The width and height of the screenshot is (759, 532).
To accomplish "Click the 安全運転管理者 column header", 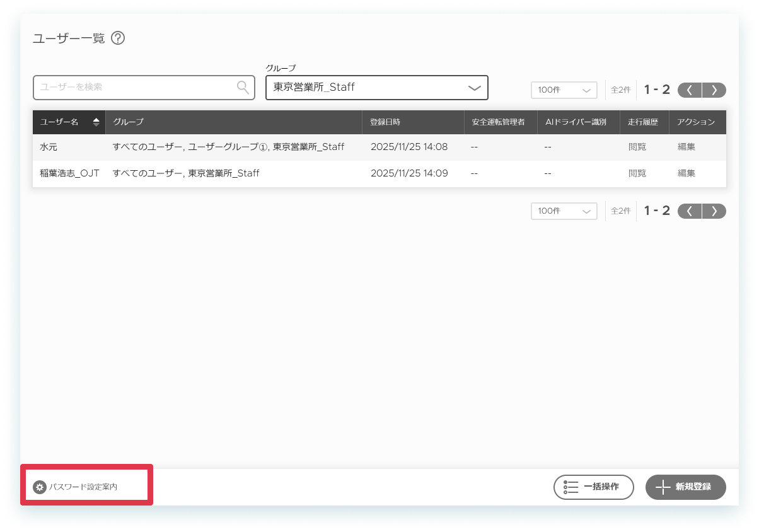I will [501, 122].
